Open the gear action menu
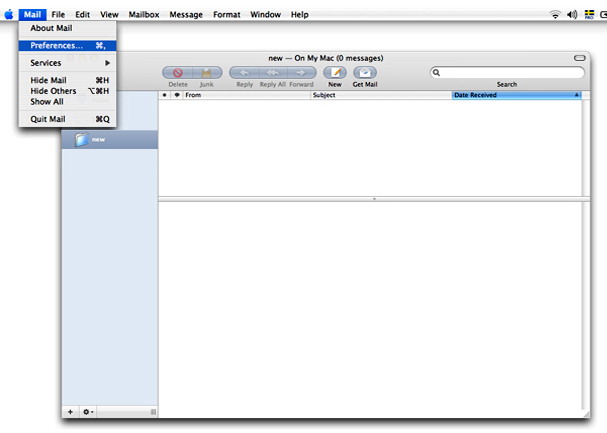 pyautogui.click(x=88, y=412)
